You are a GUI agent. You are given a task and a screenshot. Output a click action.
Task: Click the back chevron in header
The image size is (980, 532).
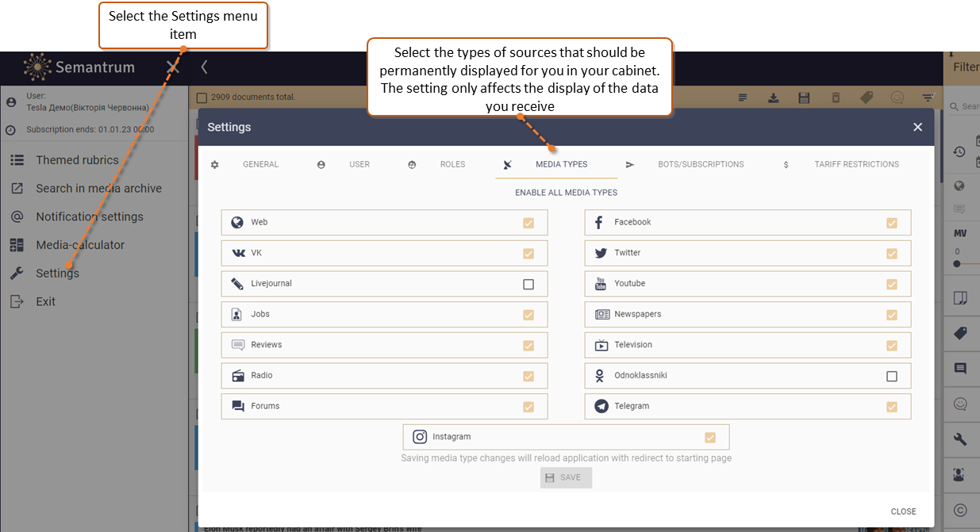(x=204, y=67)
